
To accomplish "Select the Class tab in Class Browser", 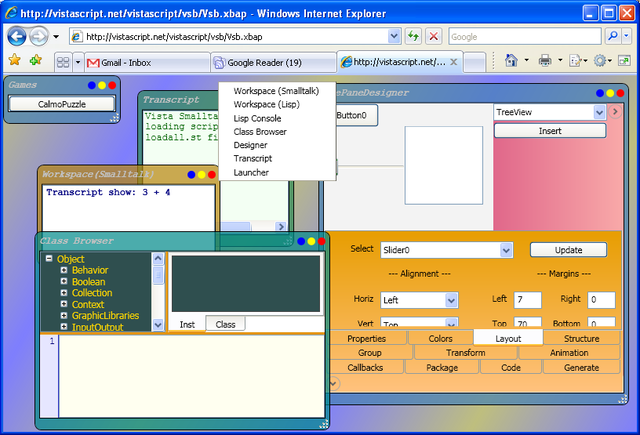I will [x=225, y=324].
